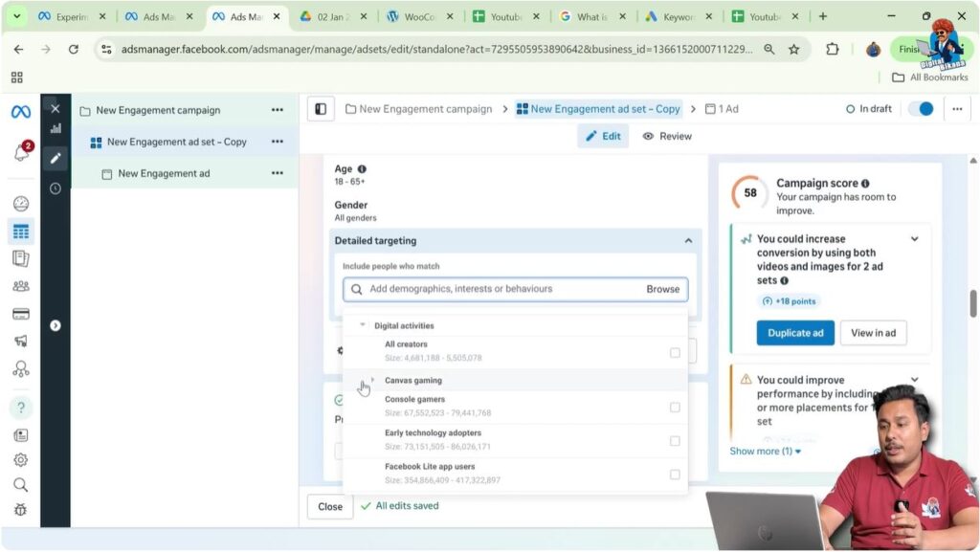Click the Duplicate ad button
The height and width of the screenshot is (552, 980).
coord(794,332)
